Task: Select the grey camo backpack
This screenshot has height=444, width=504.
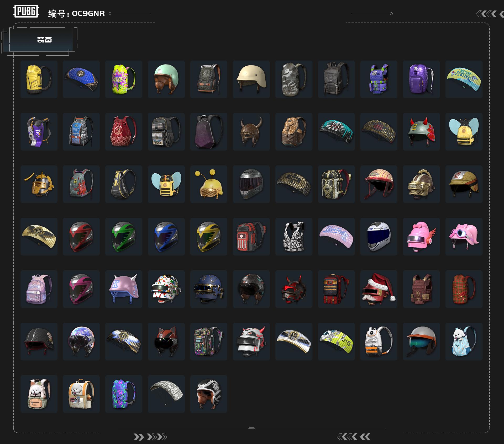Action: 294,79
